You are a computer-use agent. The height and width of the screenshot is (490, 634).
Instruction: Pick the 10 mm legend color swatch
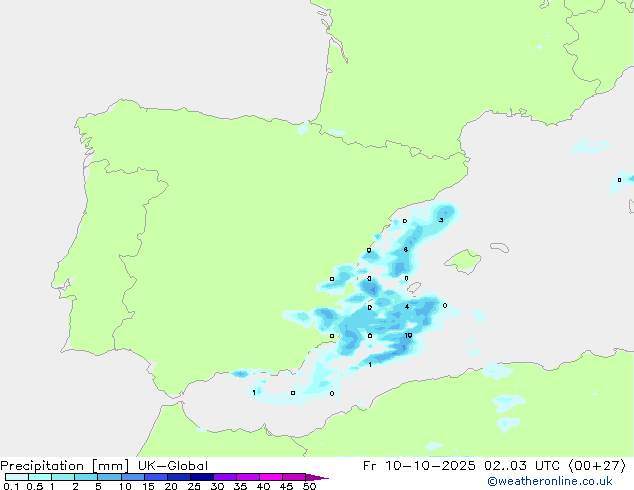133,477
